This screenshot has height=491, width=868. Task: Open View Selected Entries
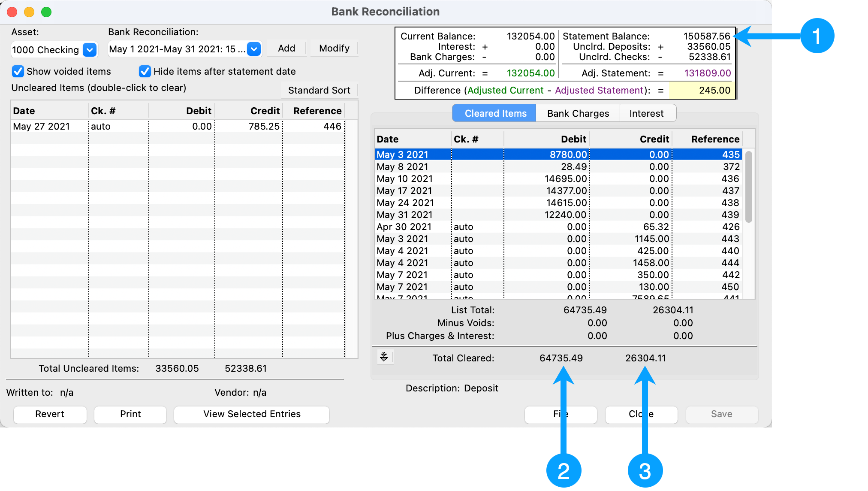tap(252, 414)
